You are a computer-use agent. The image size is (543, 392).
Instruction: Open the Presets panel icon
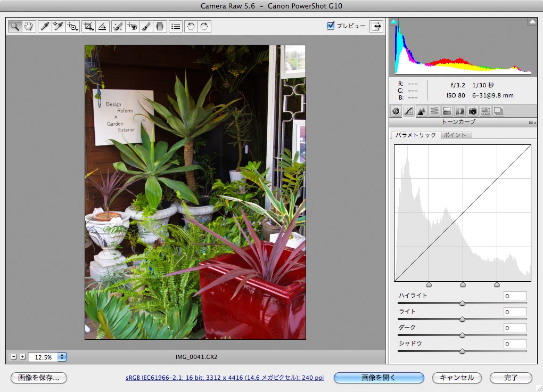(x=486, y=111)
